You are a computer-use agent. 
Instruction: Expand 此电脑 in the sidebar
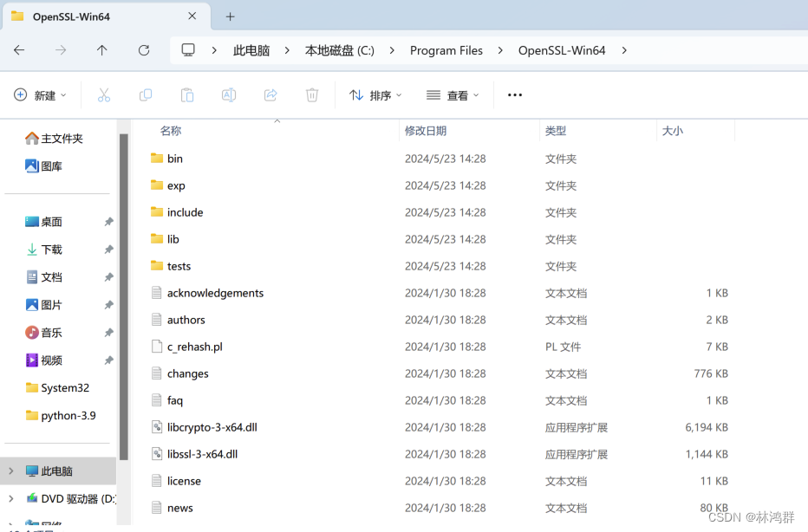click(x=12, y=470)
